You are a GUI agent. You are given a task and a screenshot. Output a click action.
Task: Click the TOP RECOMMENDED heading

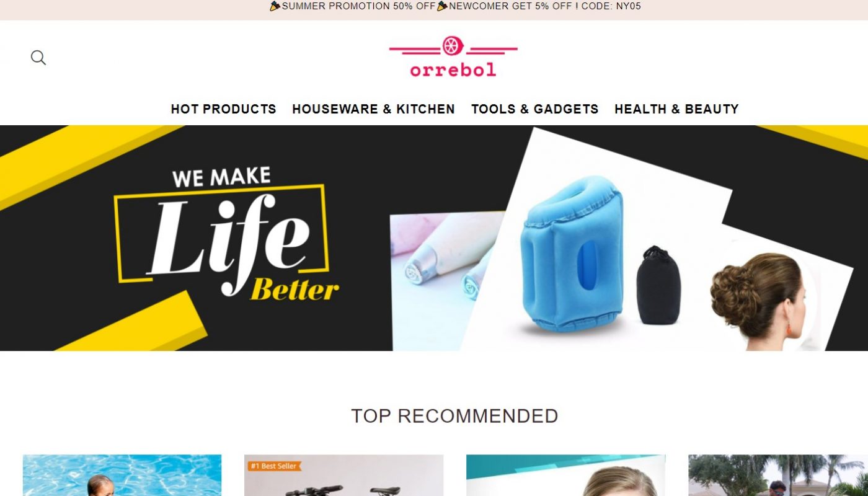pos(454,416)
